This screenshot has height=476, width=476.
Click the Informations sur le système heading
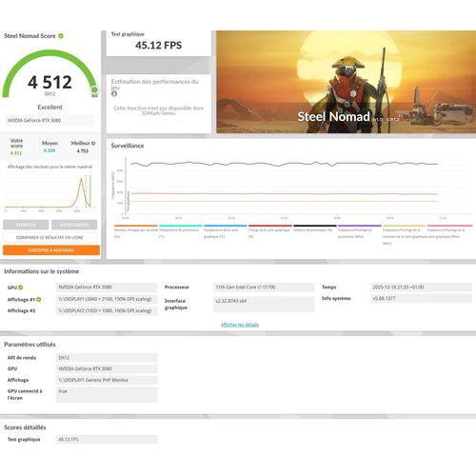[42, 271]
